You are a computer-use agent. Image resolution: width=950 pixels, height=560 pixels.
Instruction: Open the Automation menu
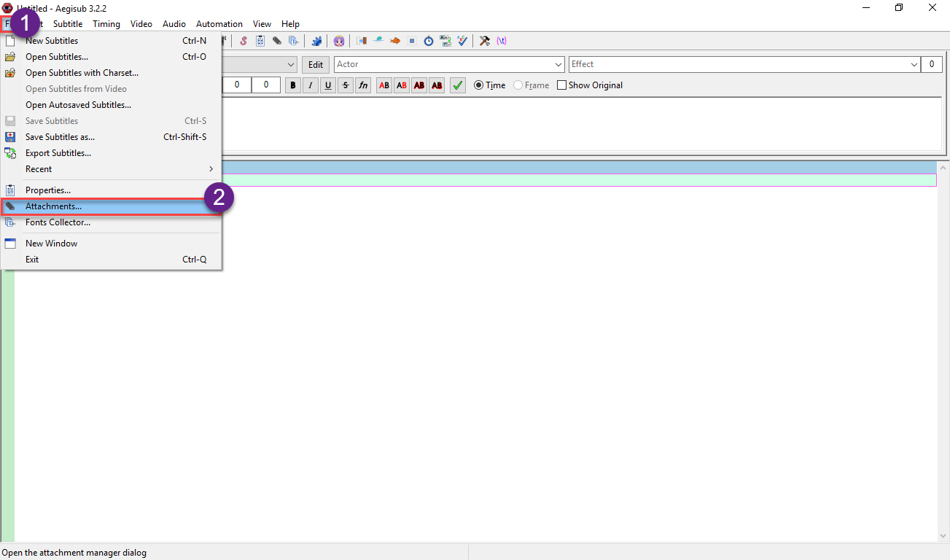tap(219, 24)
